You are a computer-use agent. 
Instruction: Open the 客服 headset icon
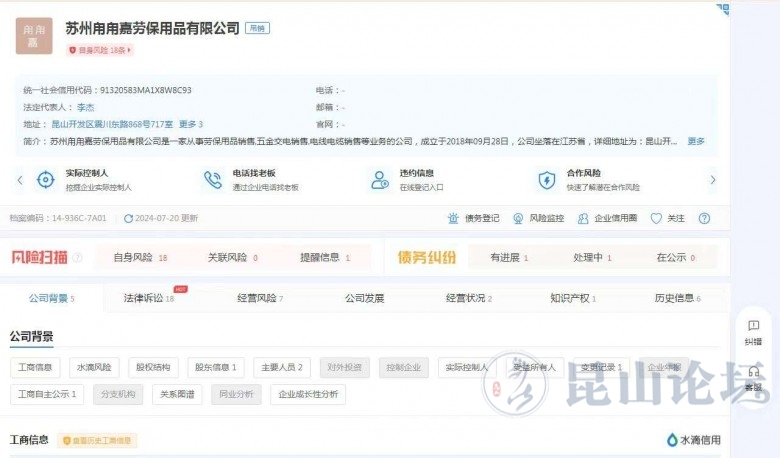tap(753, 372)
